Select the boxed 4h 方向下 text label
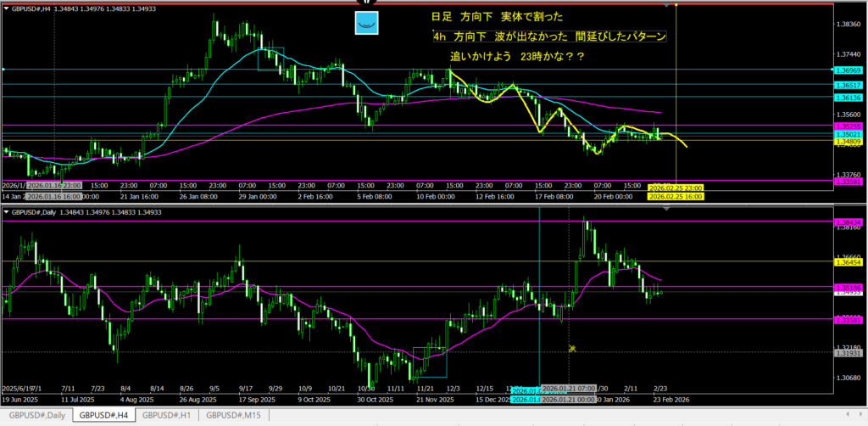868x426 pixels. (548, 37)
